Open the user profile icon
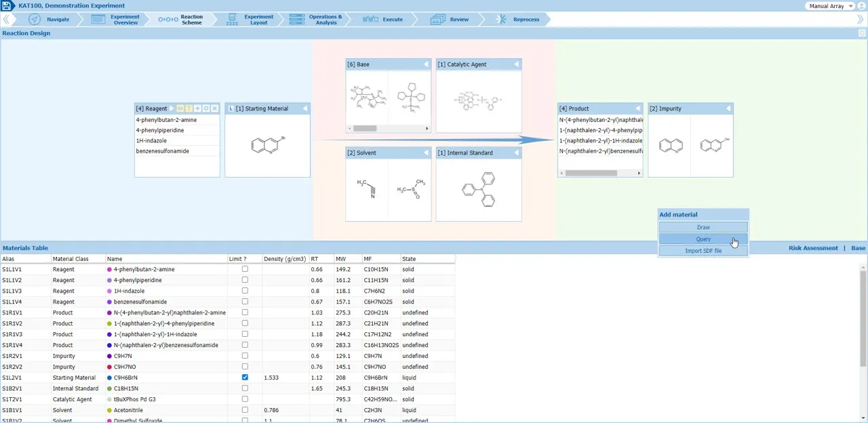868x423 pixels. [861, 6]
